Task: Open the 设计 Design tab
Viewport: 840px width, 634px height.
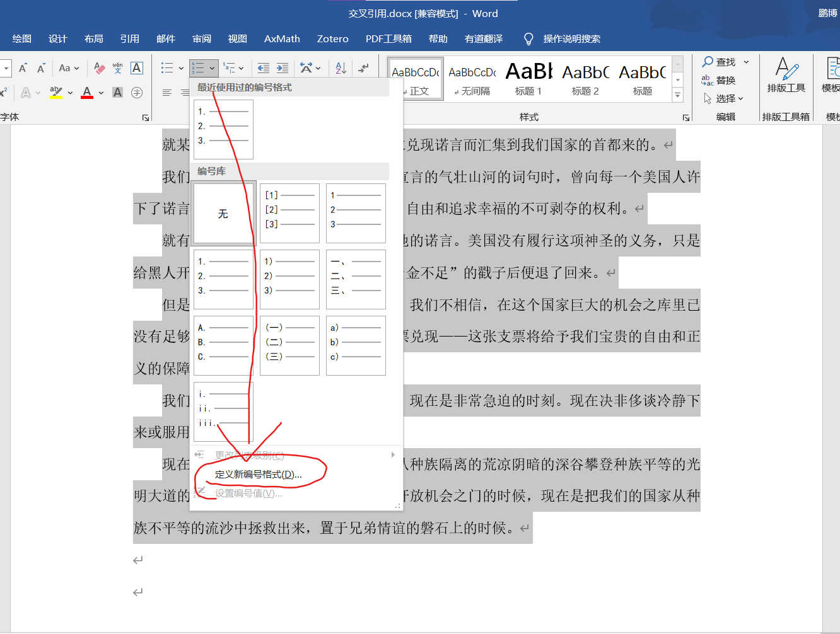Action: click(58, 39)
